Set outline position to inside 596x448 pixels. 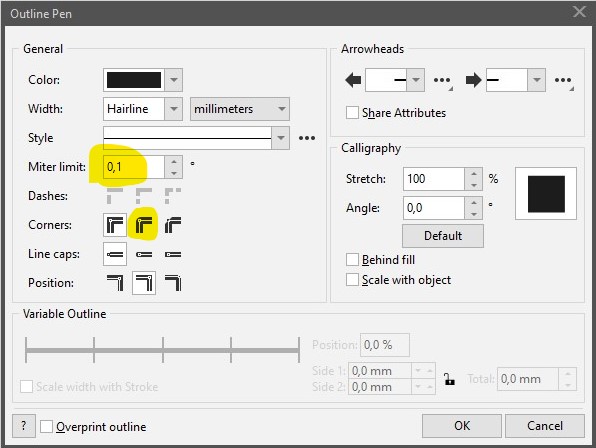[173, 283]
